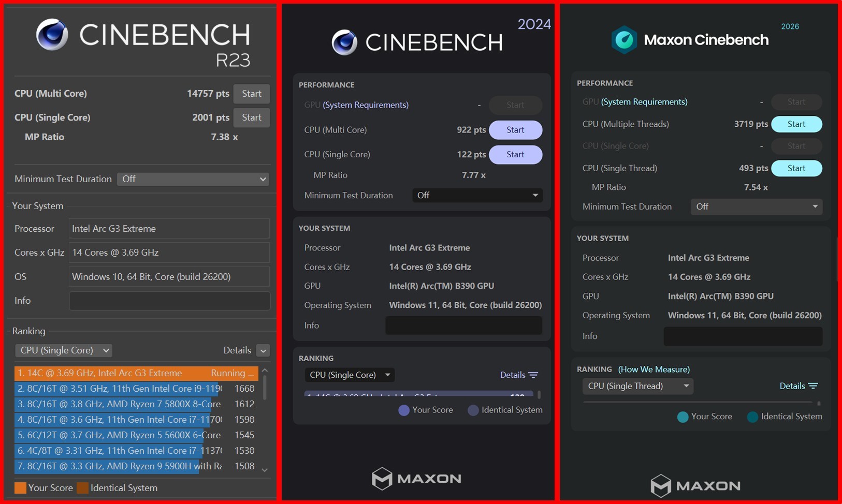Image resolution: width=842 pixels, height=504 pixels.
Task: Click the disabled GPU Start button in Cinebench 2026
Action: 796,102
